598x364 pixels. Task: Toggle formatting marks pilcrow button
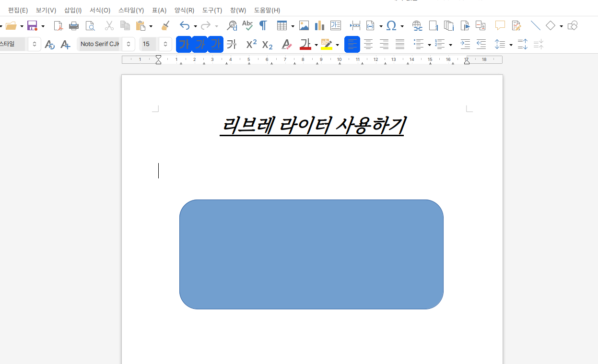coord(263,25)
